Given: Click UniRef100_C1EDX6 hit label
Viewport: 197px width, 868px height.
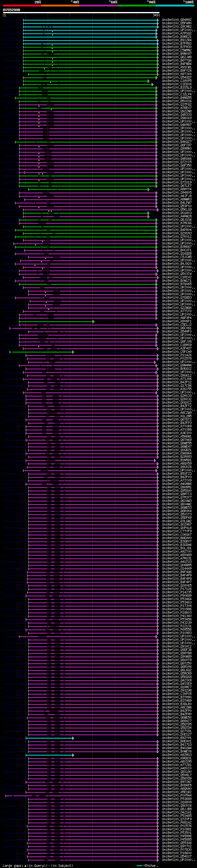Looking at the screenshot, I should 177,84.
